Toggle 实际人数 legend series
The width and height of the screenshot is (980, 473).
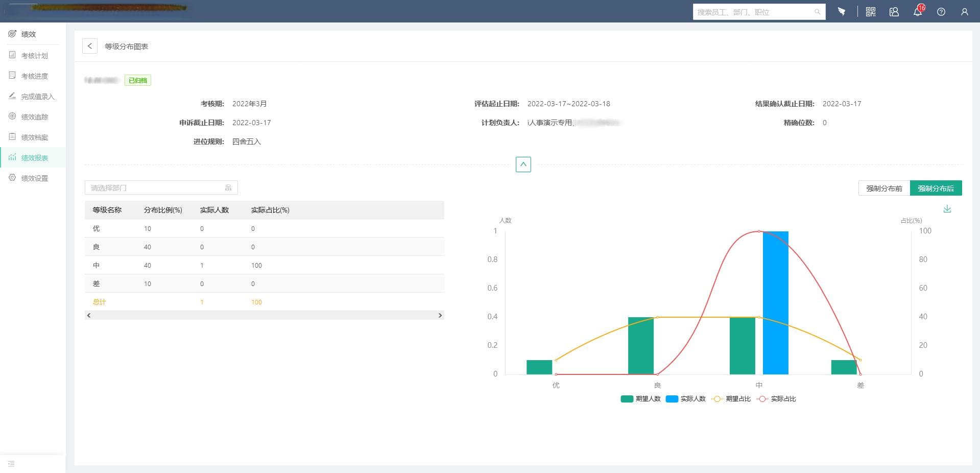coord(685,399)
